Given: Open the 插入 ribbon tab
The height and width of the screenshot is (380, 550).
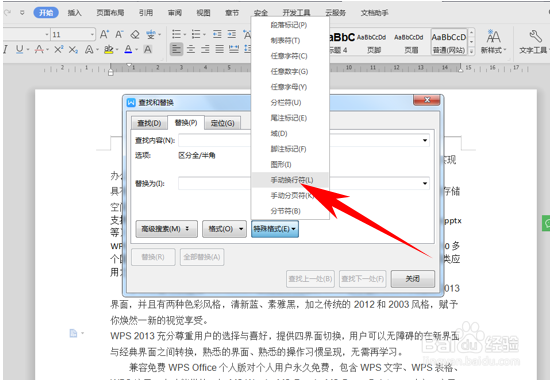Looking at the screenshot, I should [74, 13].
